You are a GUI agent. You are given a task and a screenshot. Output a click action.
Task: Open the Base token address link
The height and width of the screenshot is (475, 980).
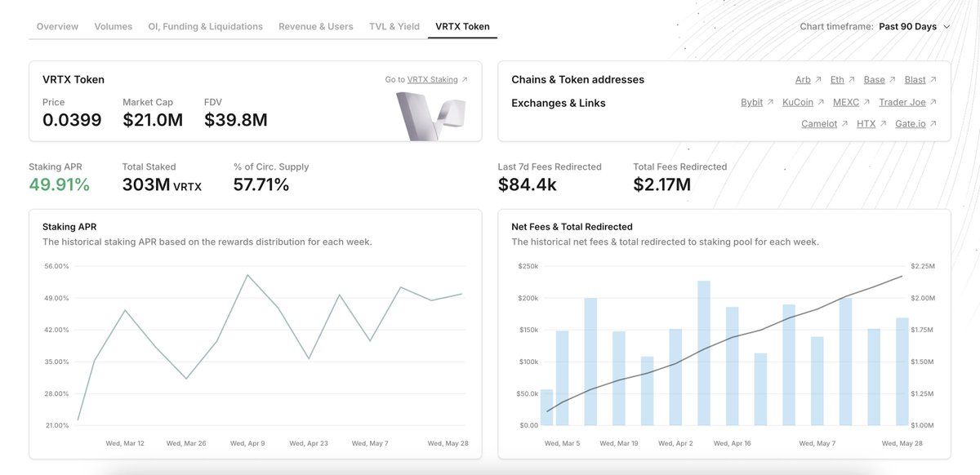874,80
